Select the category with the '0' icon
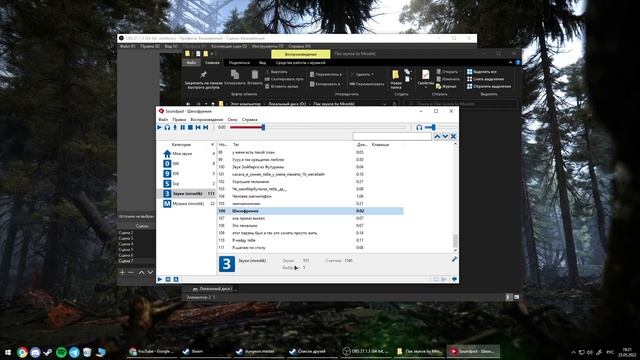 (186, 164)
